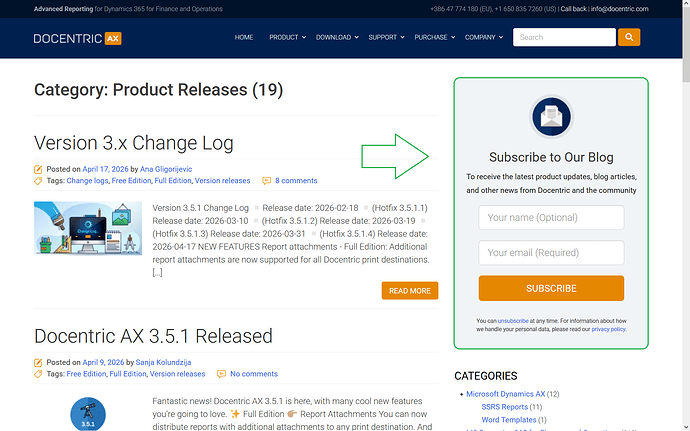Viewport: 690px width, 431px height.
Task: Open the April 9, 2026 date link
Action: 103,362
